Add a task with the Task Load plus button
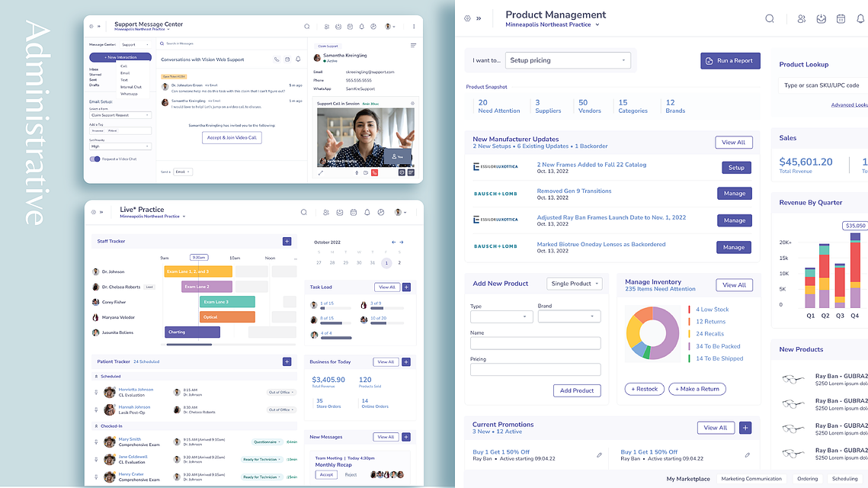Viewport: 868px width, 488px height. 406,287
